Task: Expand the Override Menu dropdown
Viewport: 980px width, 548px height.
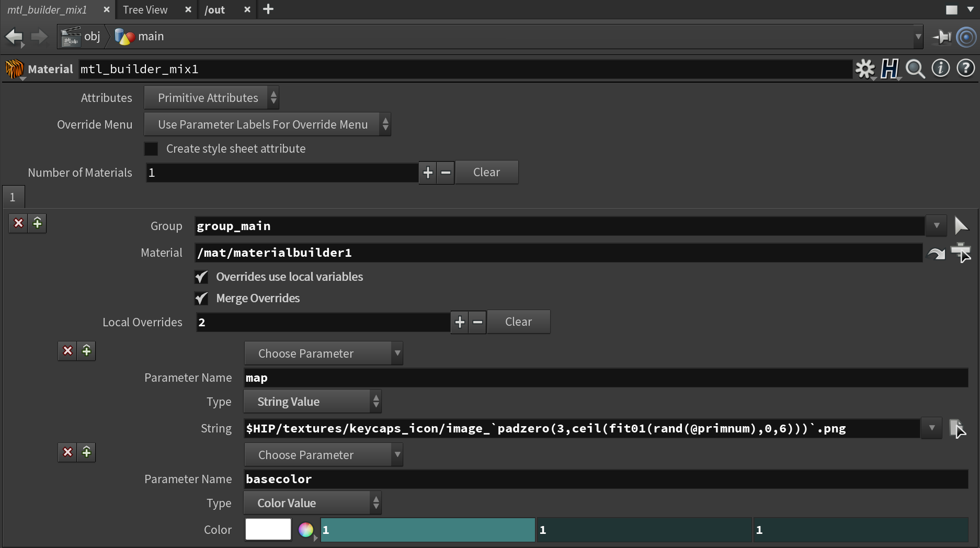Action: click(267, 124)
